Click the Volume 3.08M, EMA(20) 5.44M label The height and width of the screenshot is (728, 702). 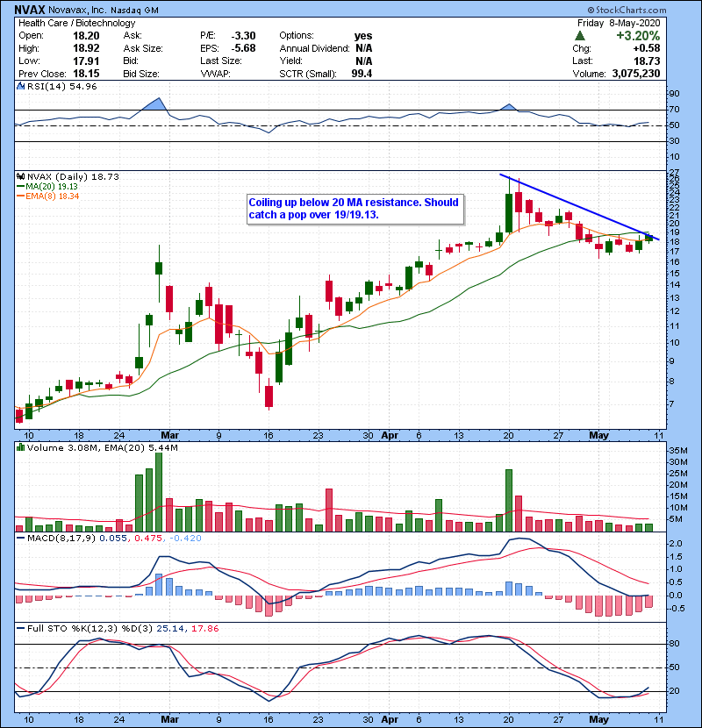click(102, 447)
